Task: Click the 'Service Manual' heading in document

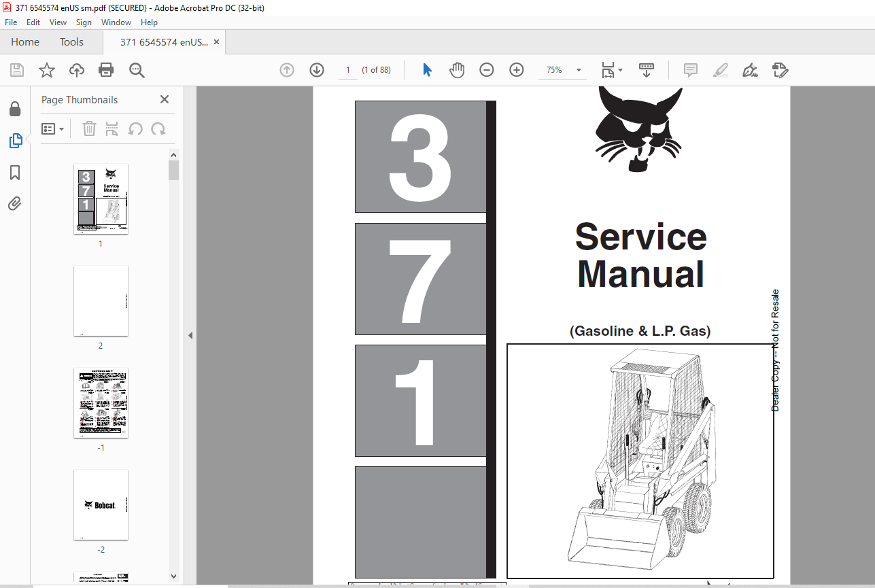Action: click(640, 256)
